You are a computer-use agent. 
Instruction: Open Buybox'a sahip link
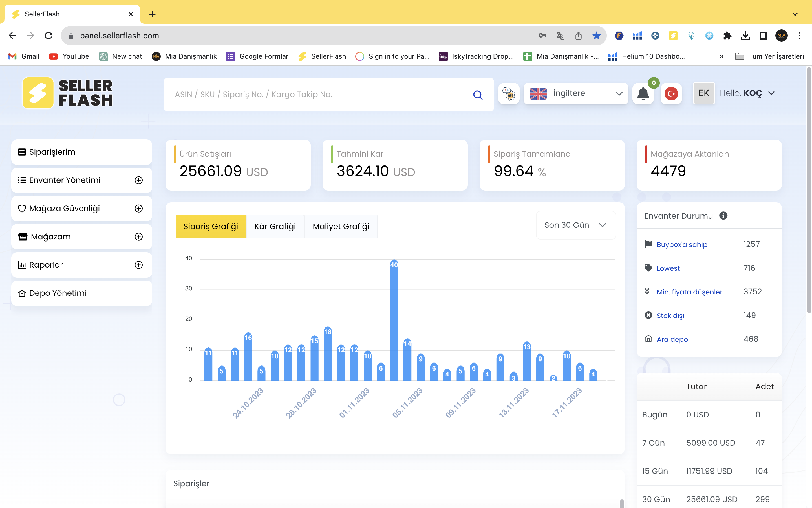coord(682,245)
